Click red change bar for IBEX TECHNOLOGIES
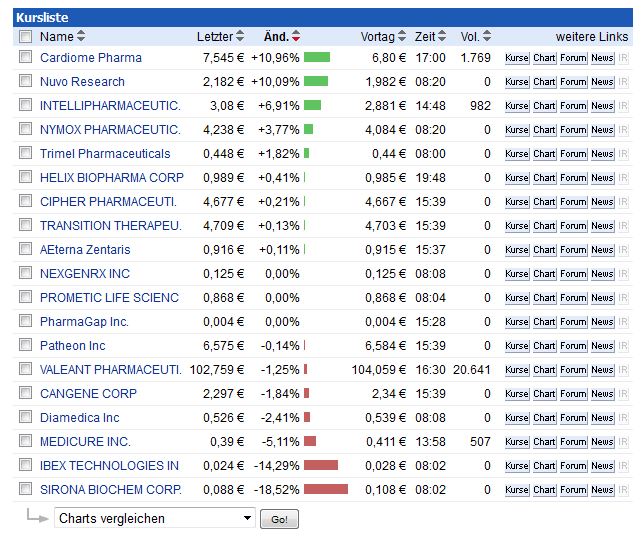Viewport: 644px width, 540px height. click(321, 465)
